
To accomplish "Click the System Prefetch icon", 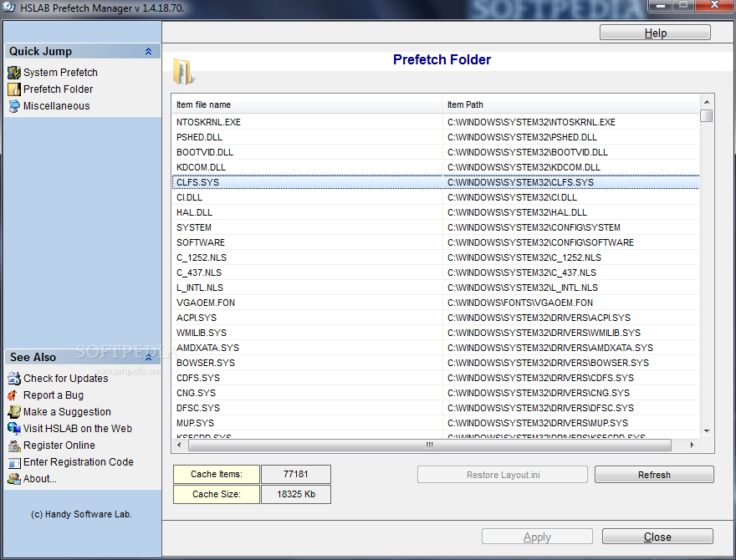I will [14, 72].
